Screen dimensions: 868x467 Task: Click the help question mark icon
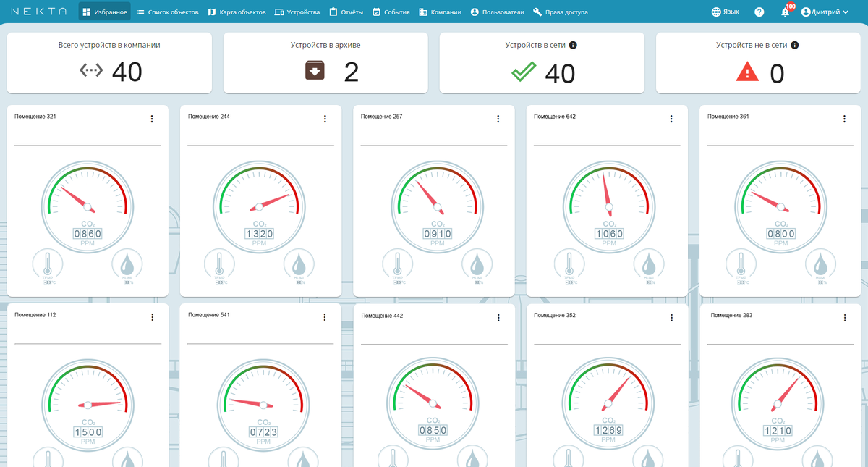(759, 12)
